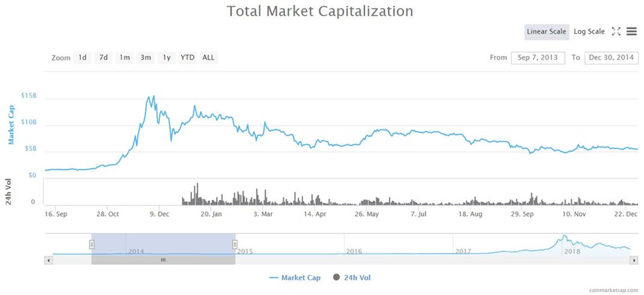The height and width of the screenshot is (295, 644).
Task: Set zoom range to 1d
Action: coord(82,58)
